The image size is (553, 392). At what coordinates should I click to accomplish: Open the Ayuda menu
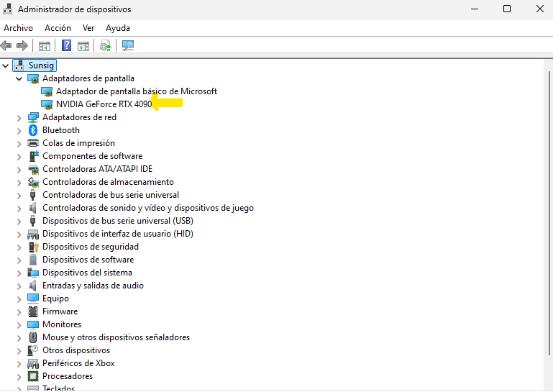(x=118, y=28)
